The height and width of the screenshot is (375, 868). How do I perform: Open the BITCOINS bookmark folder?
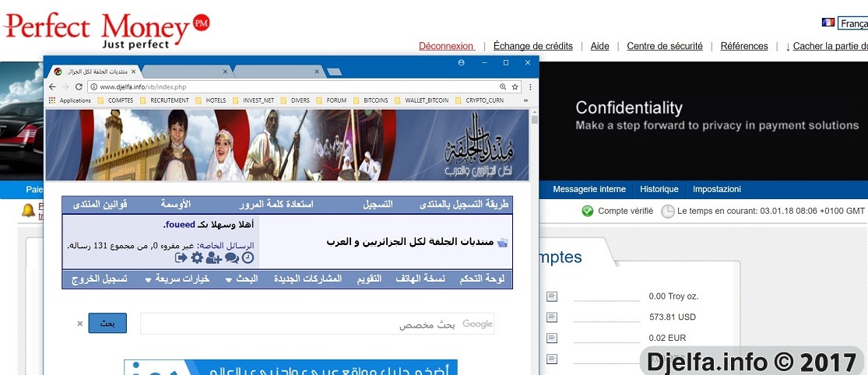coord(371,100)
